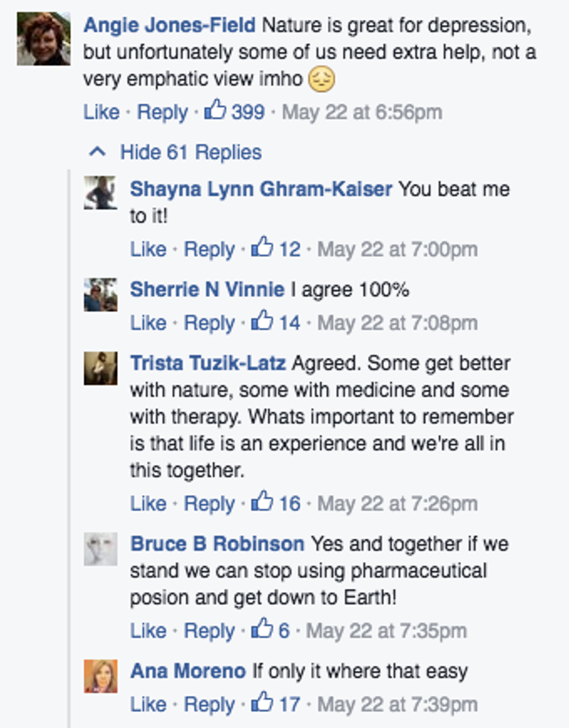Image resolution: width=569 pixels, height=728 pixels.
Task: Click thumbs-up icon on Ana Moreno's reply
Action: coord(262,702)
